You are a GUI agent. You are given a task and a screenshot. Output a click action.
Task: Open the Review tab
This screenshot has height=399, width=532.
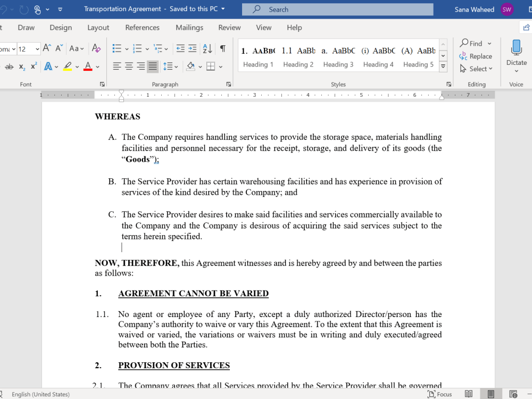pos(229,28)
